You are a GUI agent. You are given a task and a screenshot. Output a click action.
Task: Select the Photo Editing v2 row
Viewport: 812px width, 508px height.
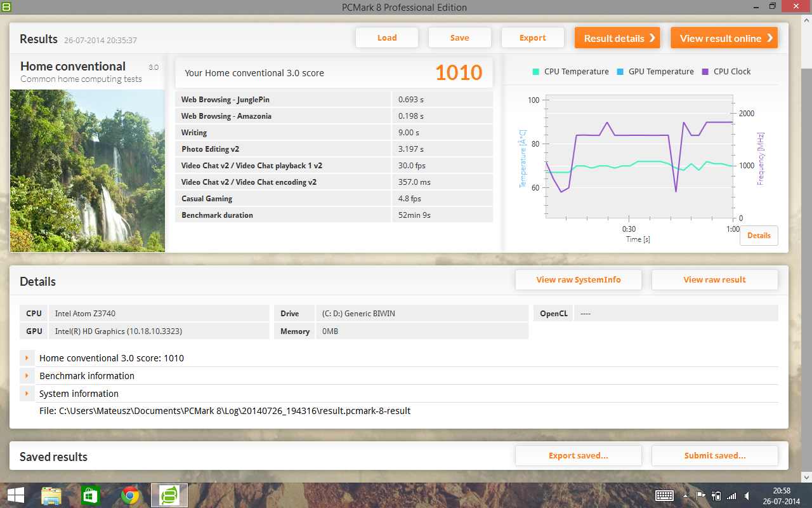(334, 149)
